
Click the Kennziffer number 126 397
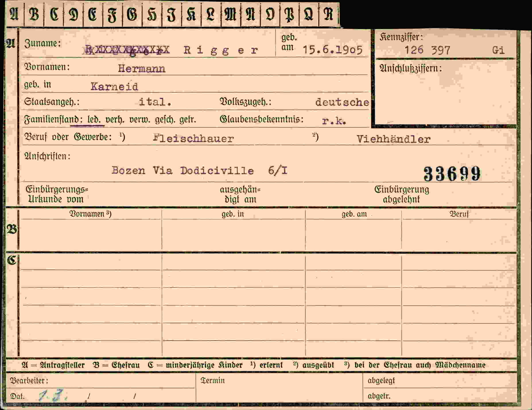427,51
